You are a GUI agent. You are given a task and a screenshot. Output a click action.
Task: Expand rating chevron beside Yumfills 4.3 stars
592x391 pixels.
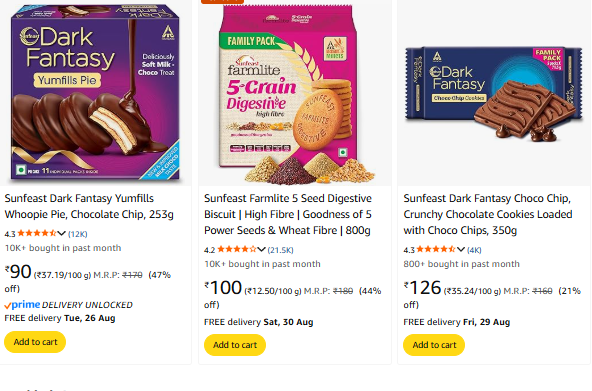(62, 233)
